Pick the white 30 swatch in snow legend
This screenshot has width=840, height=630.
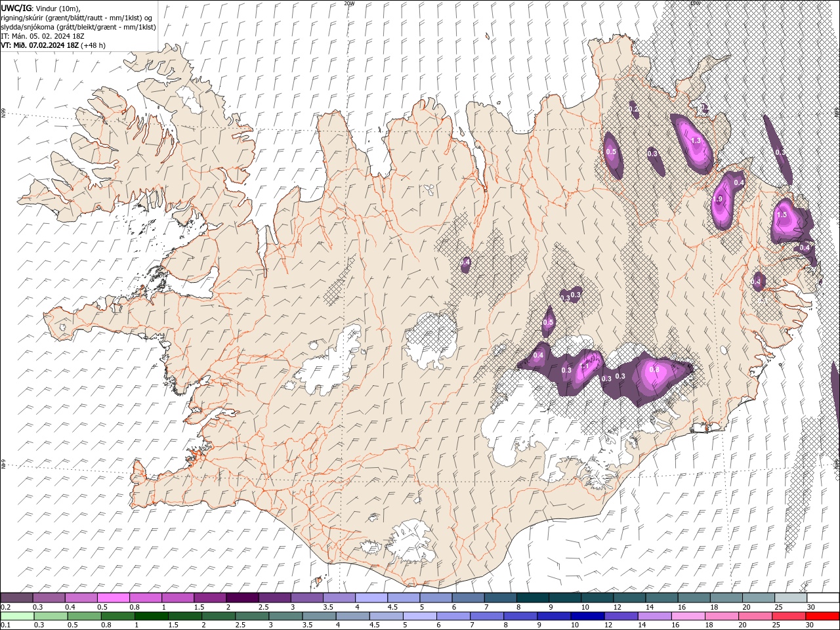[823, 598]
